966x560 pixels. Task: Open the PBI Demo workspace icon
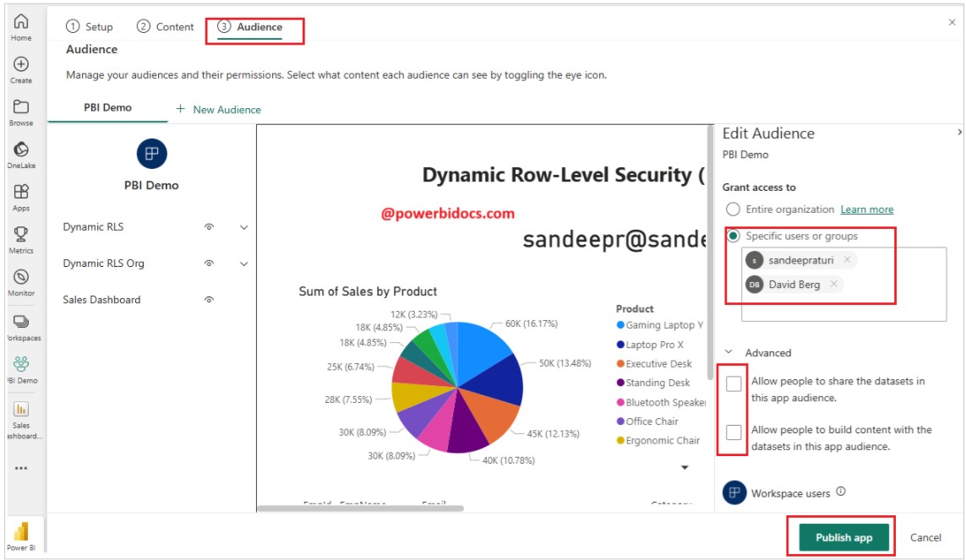tap(20, 365)
